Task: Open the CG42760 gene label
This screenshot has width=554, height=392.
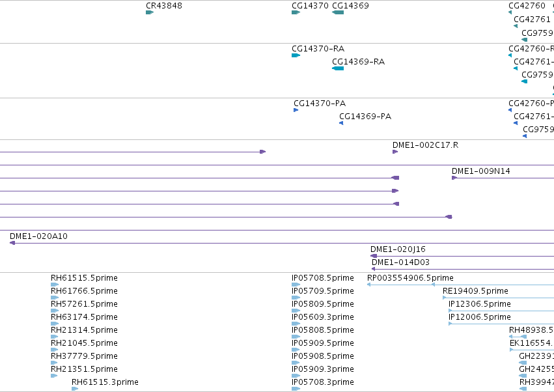Action: [527, 6]
